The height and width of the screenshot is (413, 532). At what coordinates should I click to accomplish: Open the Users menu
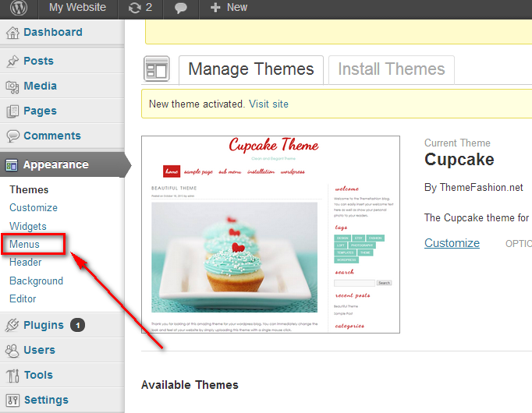pyautogui.click(x=39, y=350)
